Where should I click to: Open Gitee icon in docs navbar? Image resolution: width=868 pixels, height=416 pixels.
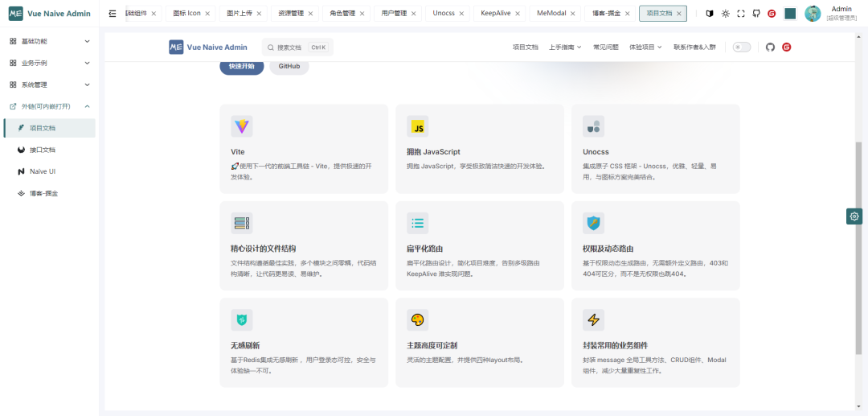click(x=786, y=47)
